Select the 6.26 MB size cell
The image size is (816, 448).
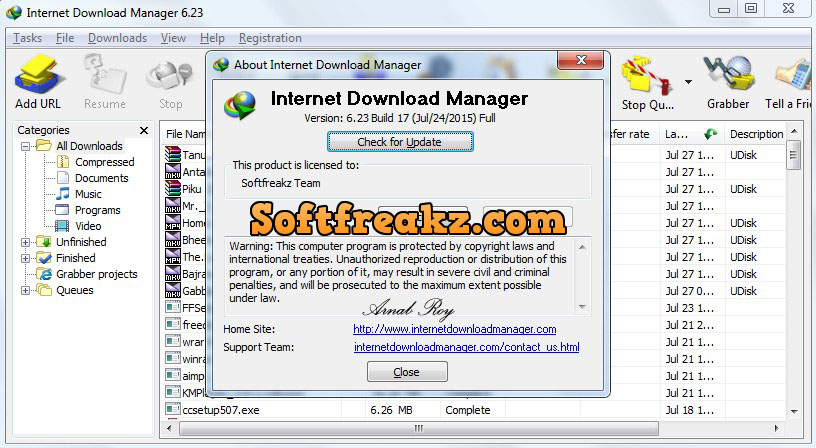391,410
